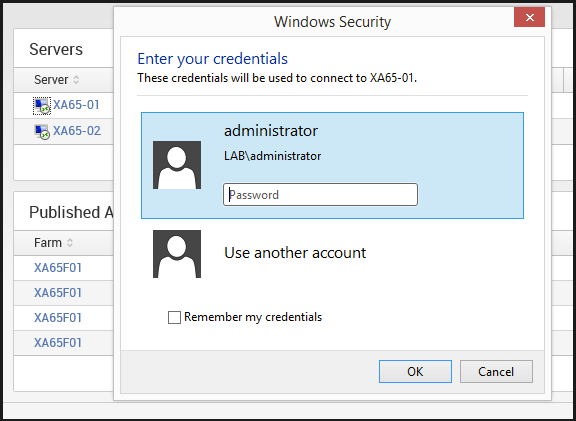Sort by Server column arrows
The width and height of the screenshot is (576, 421).
point(76,80)
